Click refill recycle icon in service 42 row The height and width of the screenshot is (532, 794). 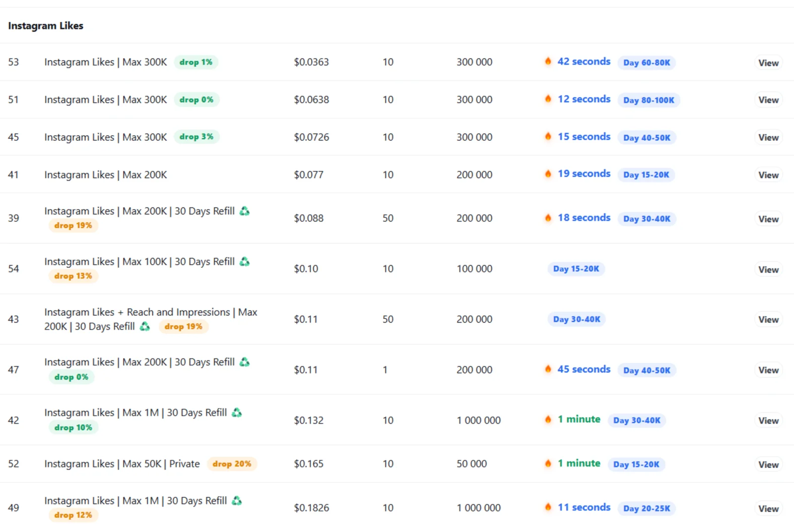tap(237, 413)
